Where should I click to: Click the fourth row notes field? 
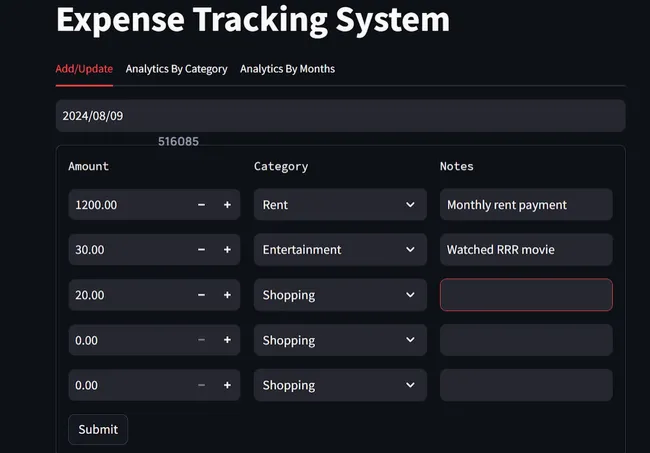(x=526, y=340)
